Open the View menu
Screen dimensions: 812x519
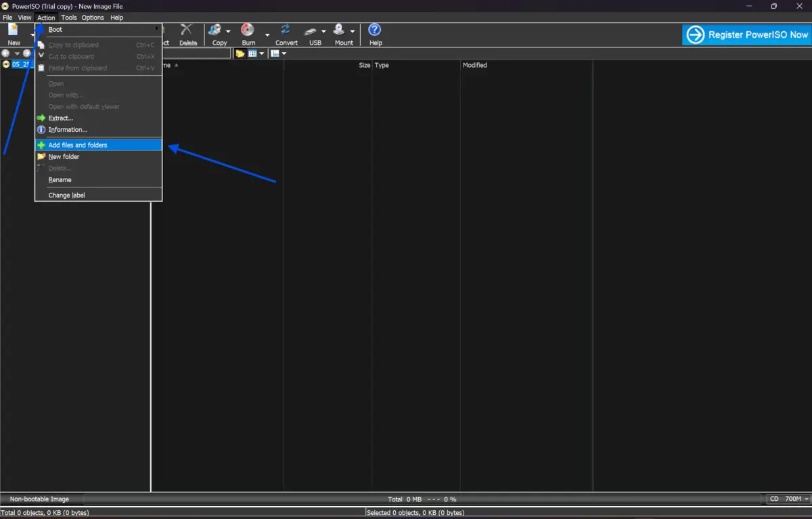[24, 18]
